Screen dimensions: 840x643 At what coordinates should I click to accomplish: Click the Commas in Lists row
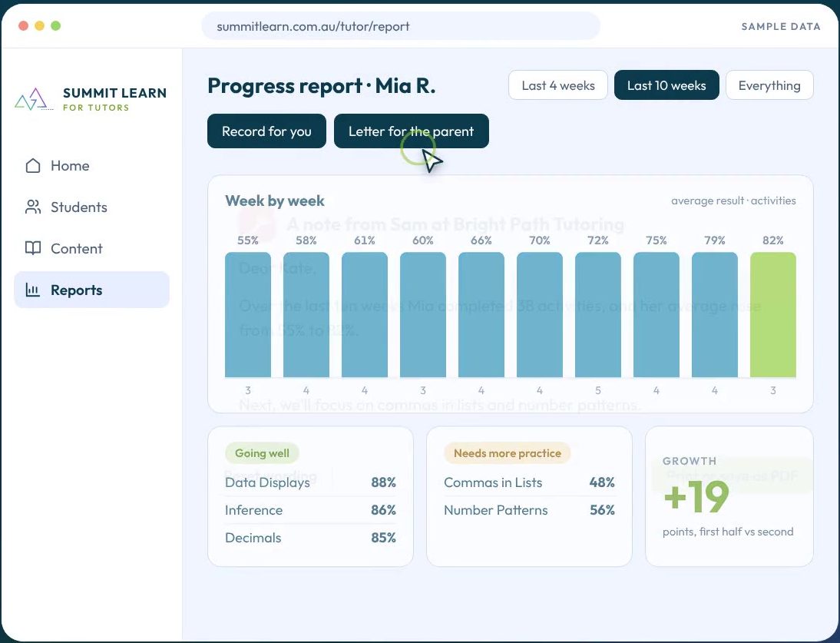point(529,482)
